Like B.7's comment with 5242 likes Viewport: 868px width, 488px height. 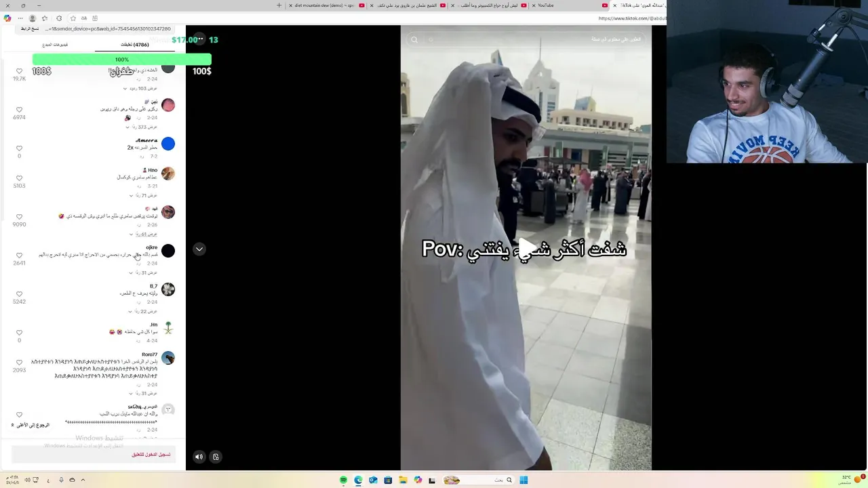(x=19, y=293)
